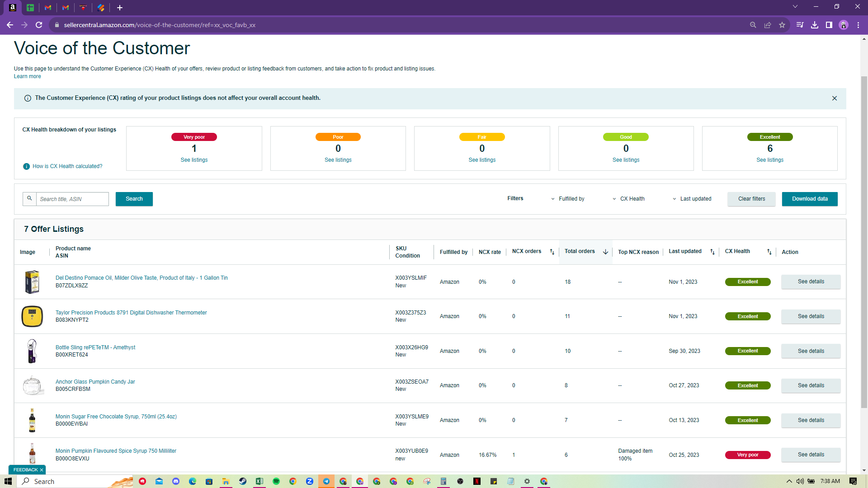Image resolution: width=868 pixels, height=488 pixels.
Task: Open Spotify from the taskbar
Action: (x=276, y=481)
